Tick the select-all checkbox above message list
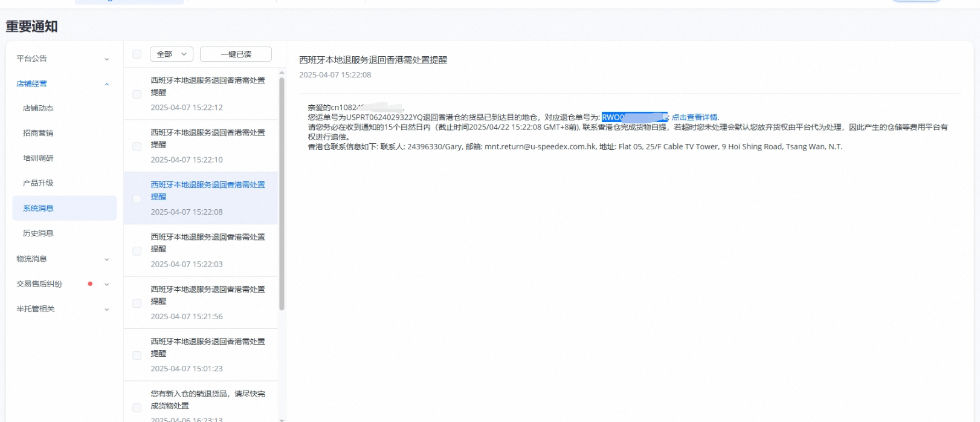This screenshot has width=980, height=422. click(x=137, y=54)
